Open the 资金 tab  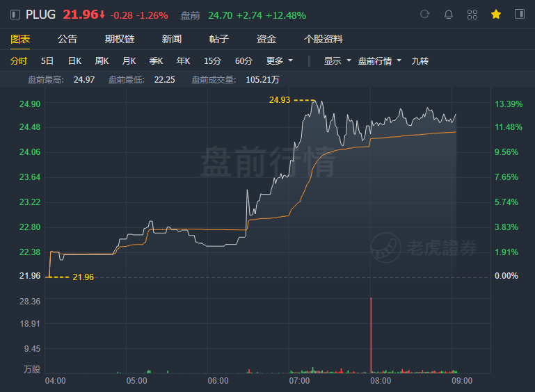click(x=266, y=39)
